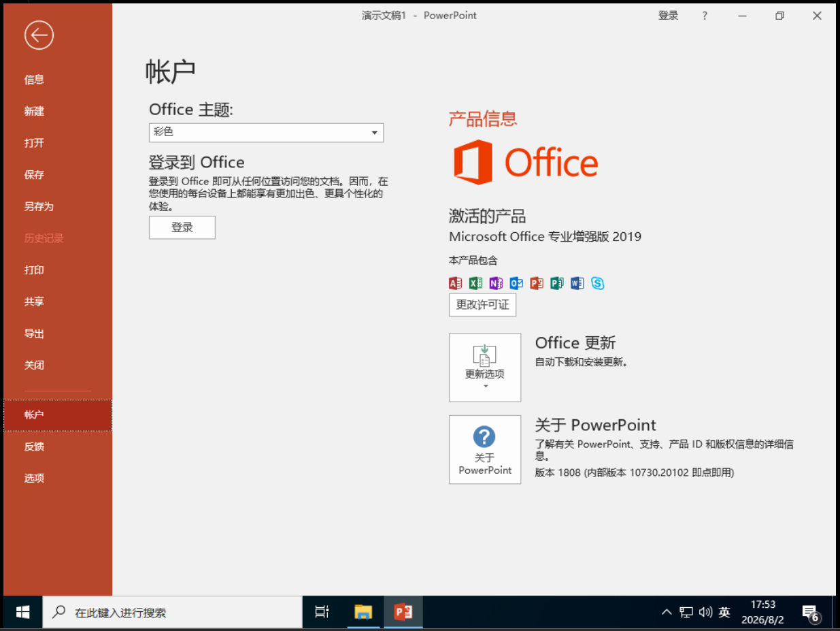
Task: Click 登录 in the title bar
Action: click(x=669, y=16)
